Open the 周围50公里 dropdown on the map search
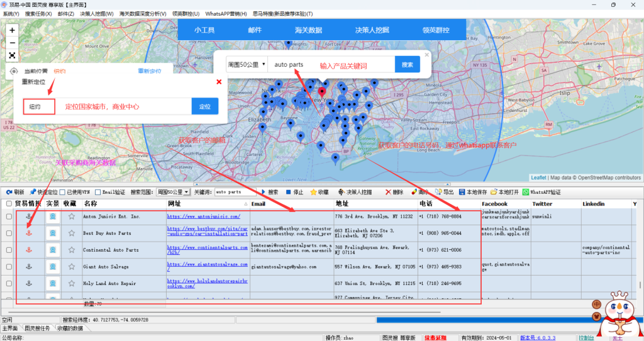This screenshot has width=644, height=341. [x=247, y=64]
